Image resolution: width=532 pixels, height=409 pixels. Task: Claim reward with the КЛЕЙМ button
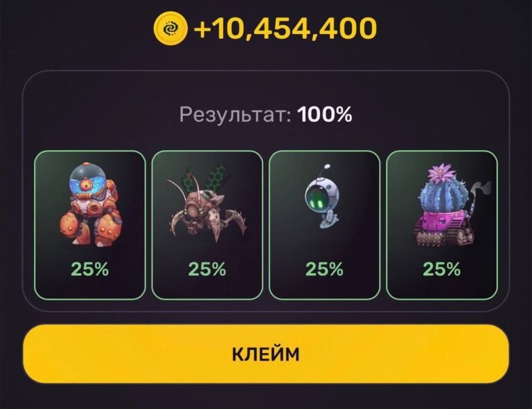(266, 354)
